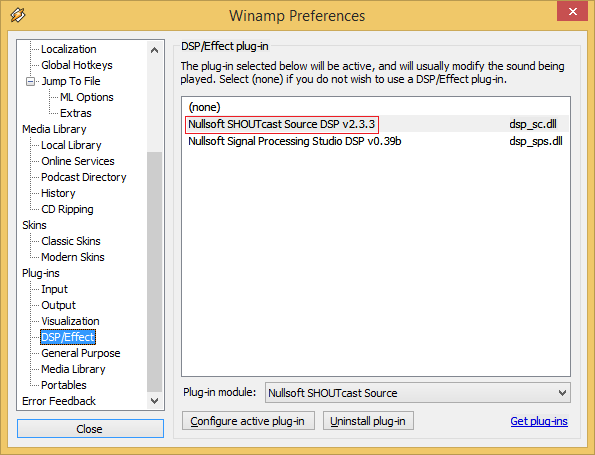Image resolution: width=595 pixels, height=455 pixels.
Task: Click the Winamp lightning bolt title icon
Action: tap(18, 15)
